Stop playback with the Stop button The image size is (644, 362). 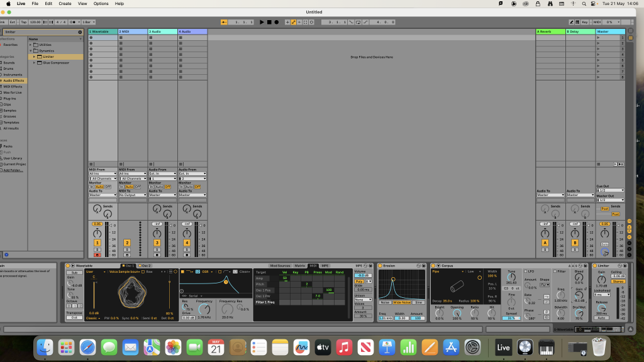[x=269, y=22]
